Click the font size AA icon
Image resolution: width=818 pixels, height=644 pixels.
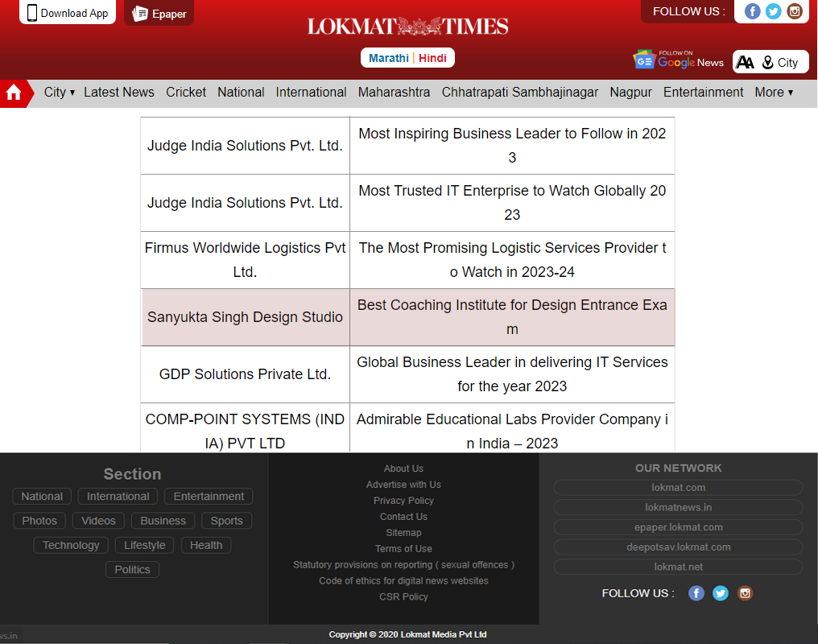(x=745, y=63)
